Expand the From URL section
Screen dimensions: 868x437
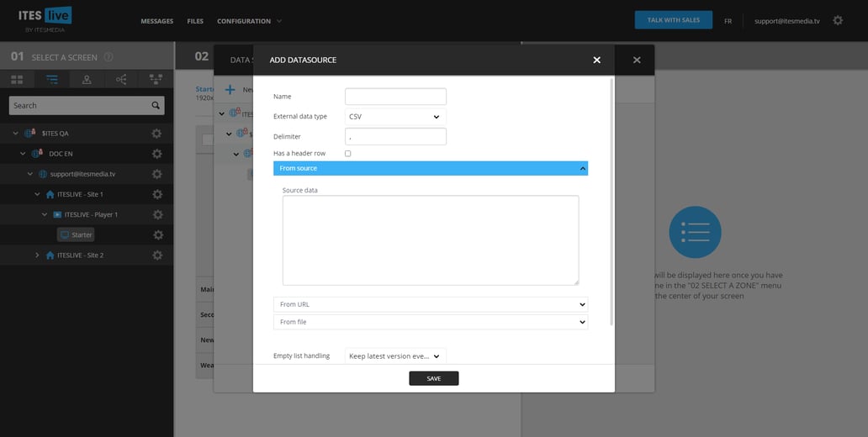click(x=431, y=304)
